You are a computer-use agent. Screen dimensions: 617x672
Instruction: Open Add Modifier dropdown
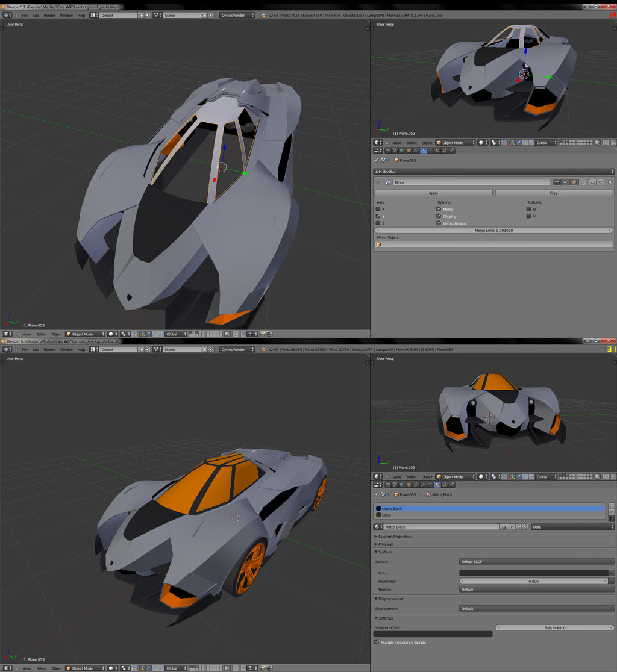[x=493, y=172]
